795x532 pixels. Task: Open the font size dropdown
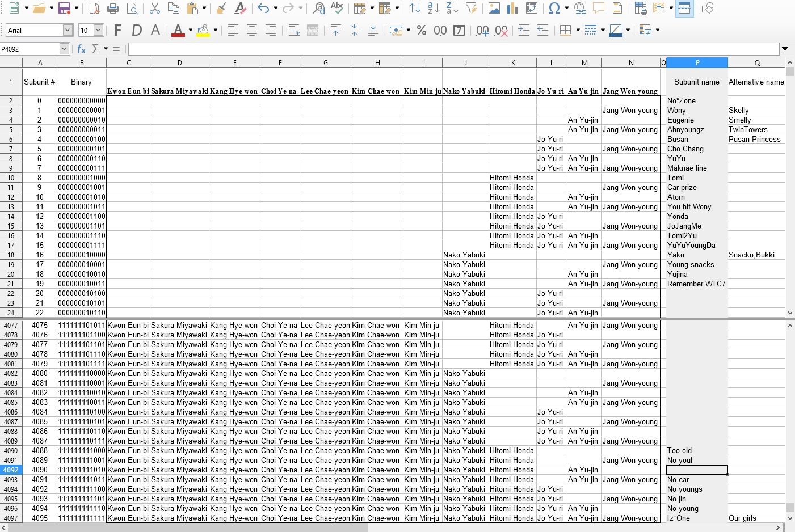pyautogui.click(x=98, y=30)
